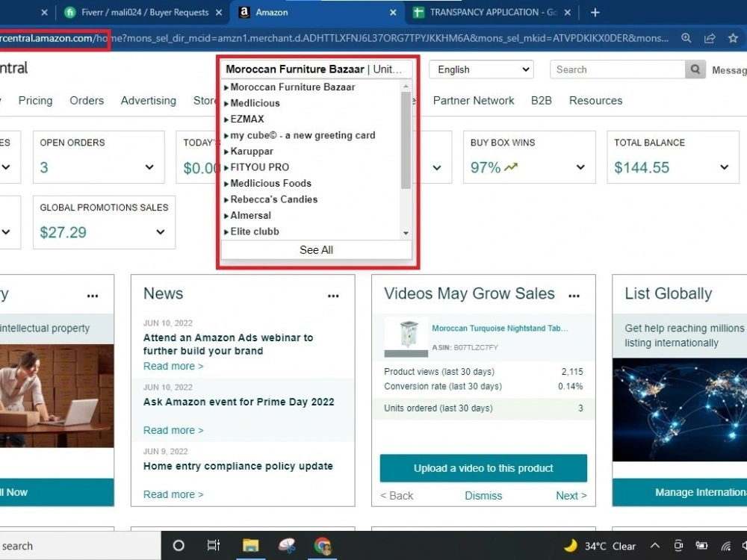Open Task View on the taskbar
Viewport: 747px width, 560px height.
coord(214,546)
